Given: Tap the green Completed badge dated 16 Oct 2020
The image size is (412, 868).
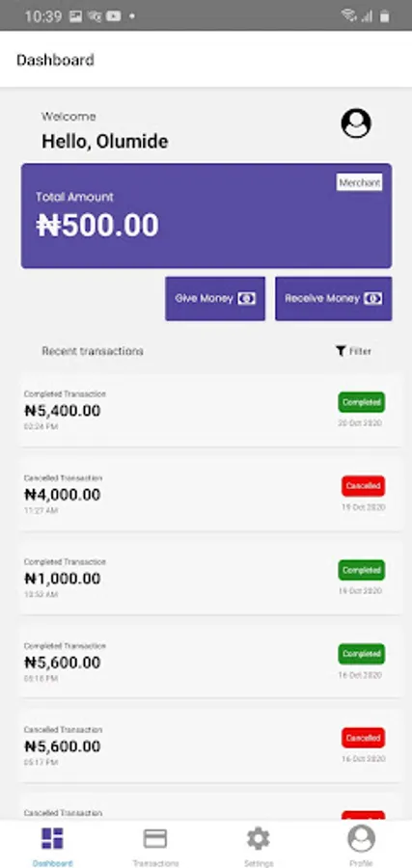Looking at the screenshot, I should (x=362, y=654).
